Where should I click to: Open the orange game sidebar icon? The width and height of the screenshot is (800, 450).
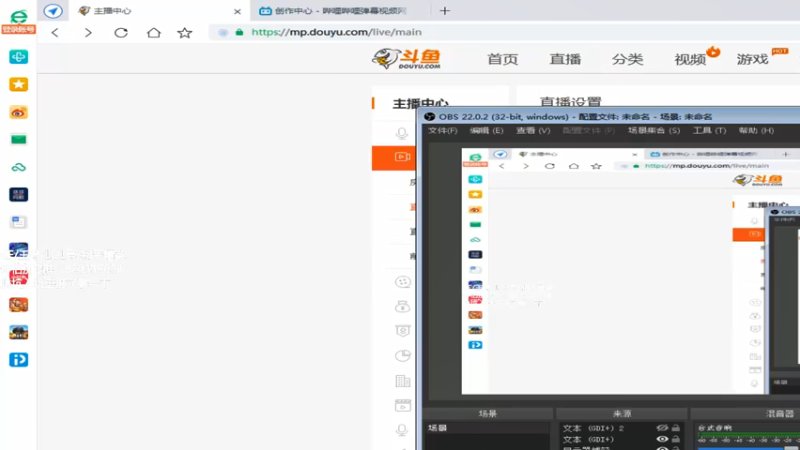18,305
